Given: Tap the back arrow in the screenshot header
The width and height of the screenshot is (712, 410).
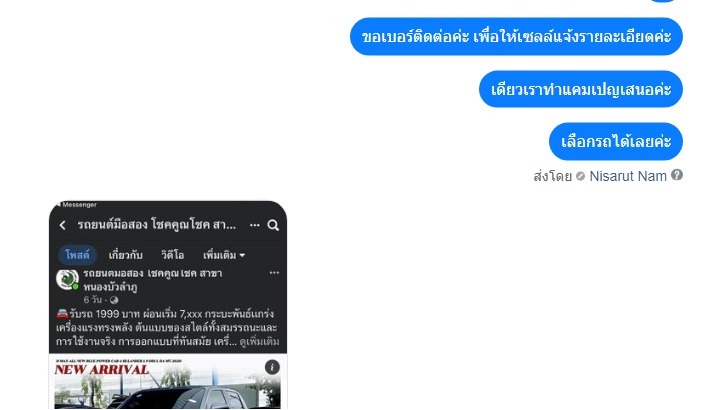Looking at the screenshot, I should 63,225.
